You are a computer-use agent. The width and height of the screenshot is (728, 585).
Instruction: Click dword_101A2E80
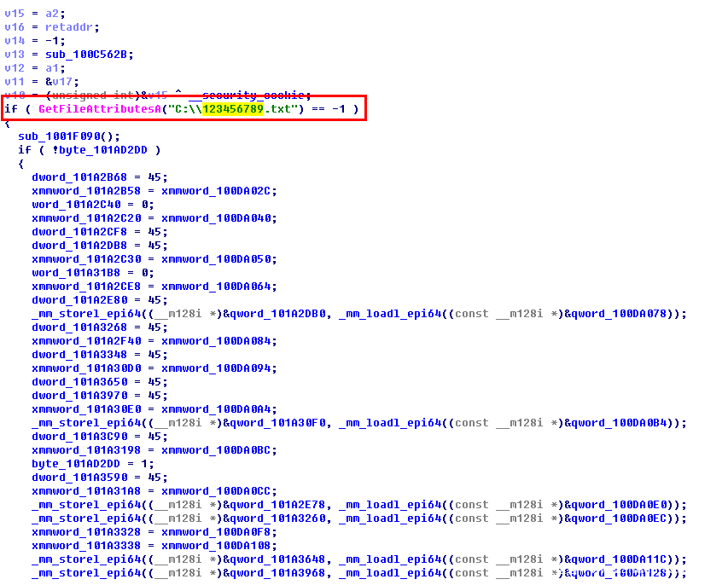tap(79, 300)
